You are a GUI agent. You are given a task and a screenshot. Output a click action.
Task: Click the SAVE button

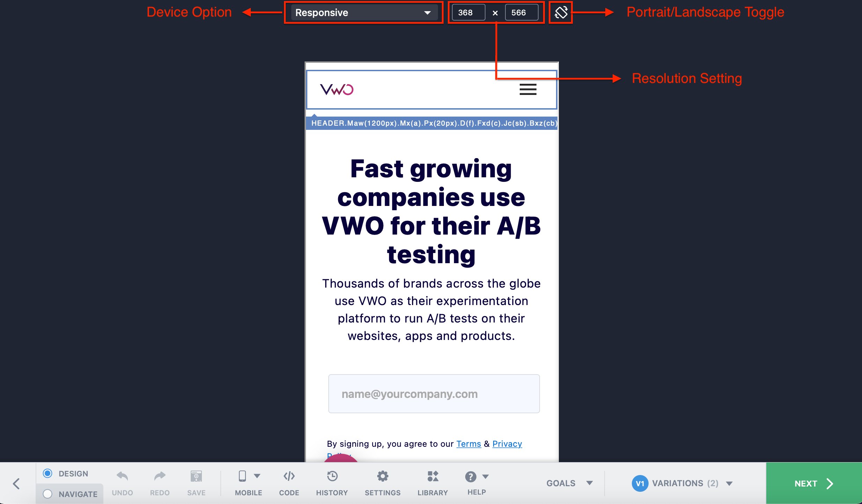(x=196, y=483)
